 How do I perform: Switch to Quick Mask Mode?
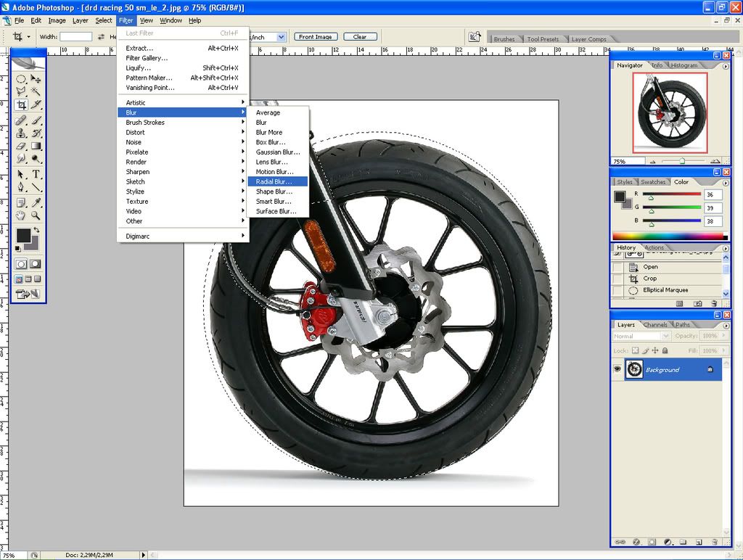click(36, 264)
